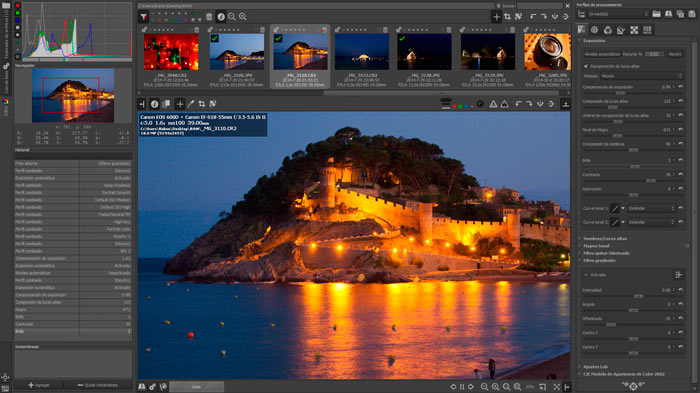Viewport: 700px width, 393px height.
Task: Load a processing profile from file
Action: [x=657, y=14]
